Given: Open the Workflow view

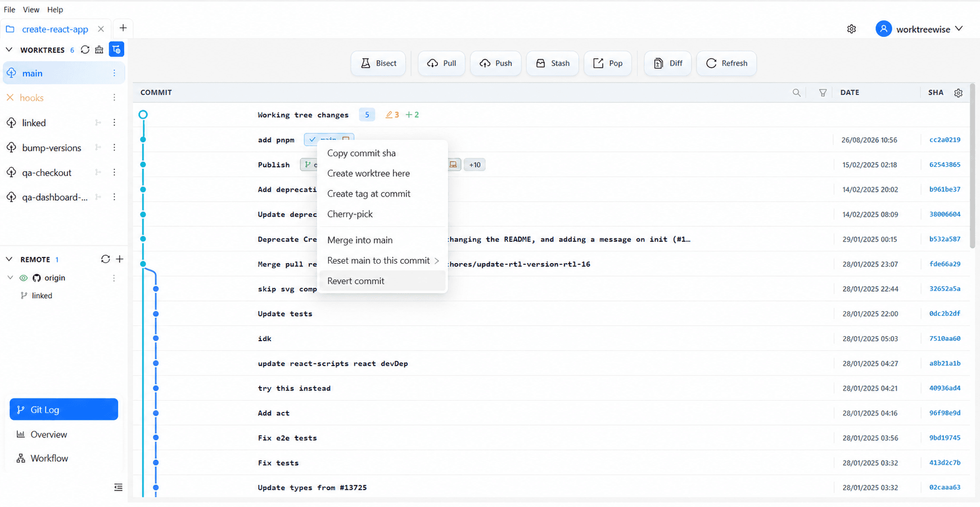Looking at the screenshot, I should tap(64, 458).
